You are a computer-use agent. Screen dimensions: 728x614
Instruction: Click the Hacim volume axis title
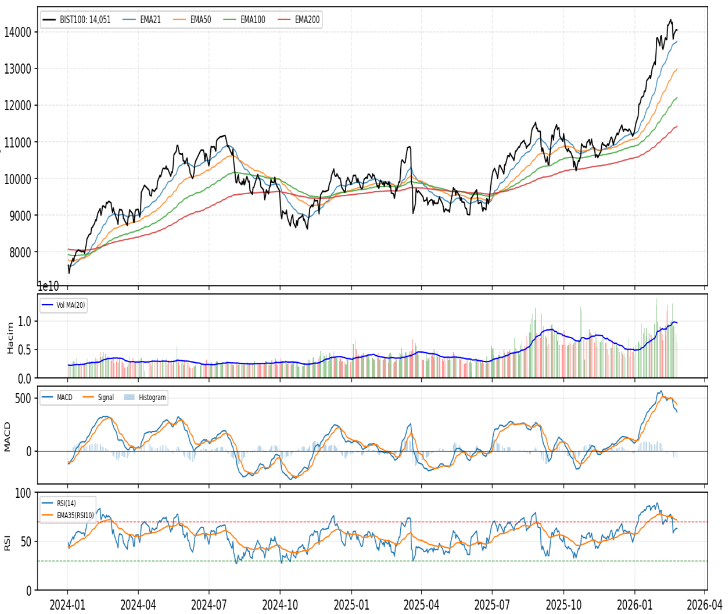pyautogui.click(x=10, y=337)
